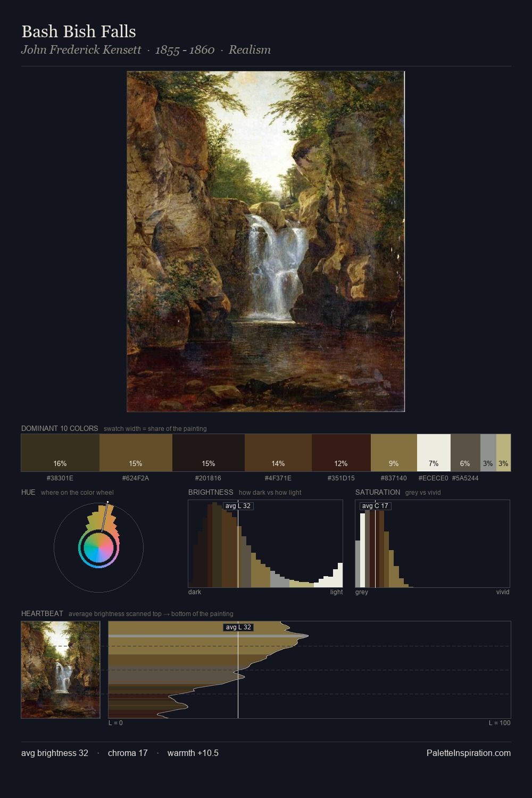
Task: Click the hex code #837140 label
Action: [394, 478]
